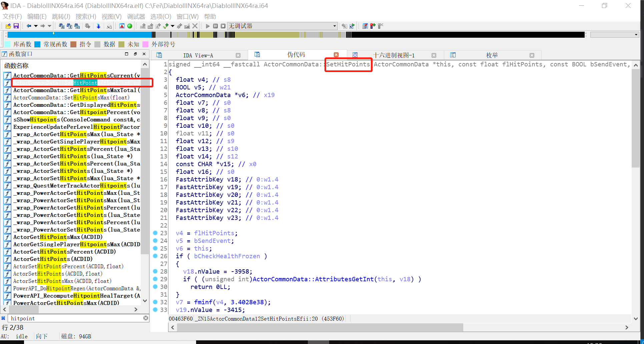This screenshot has height=344, width=644.
Task: Convert to data with the DATA icon
Action: pos(150,26)
